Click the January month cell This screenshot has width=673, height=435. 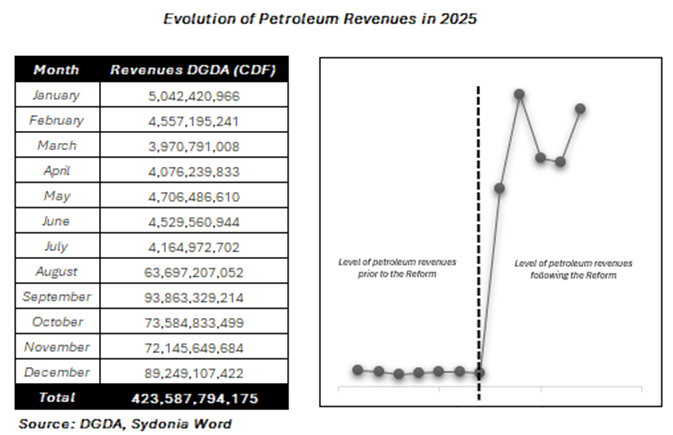(56, 95)
